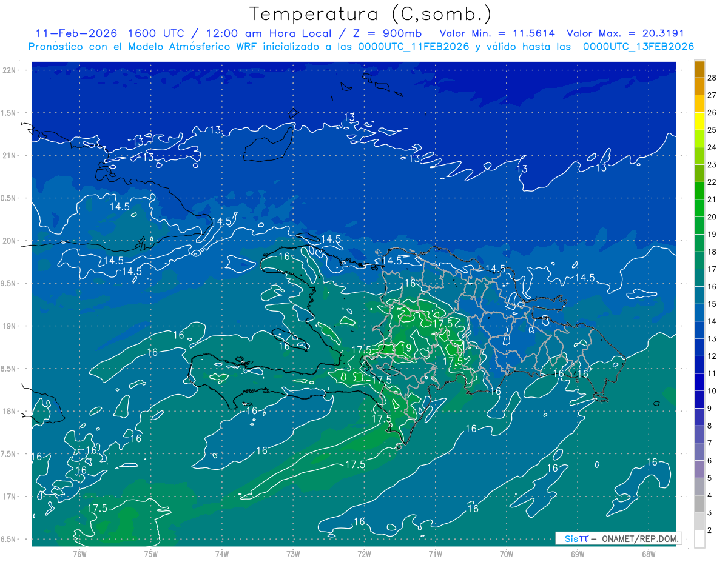Image resolution: width=728 pixels, height=562 pixels.
Task: Select the 20N latitude axis label
Action: (x=9, y=241)
